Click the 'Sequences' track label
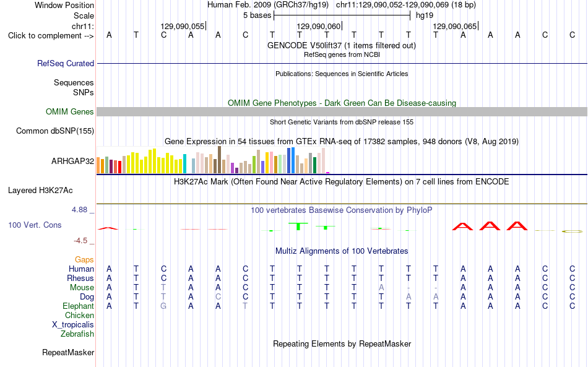Viewport: 588px width, 367px height. (x=74, y=82)
